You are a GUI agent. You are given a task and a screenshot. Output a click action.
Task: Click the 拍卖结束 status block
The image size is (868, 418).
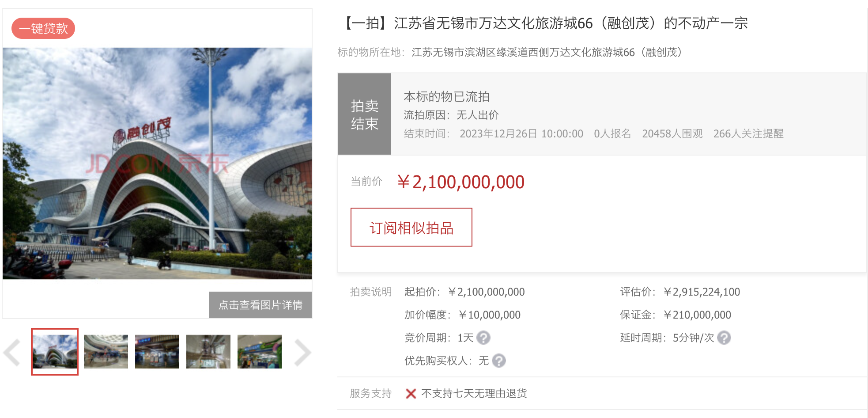point(365,114)
